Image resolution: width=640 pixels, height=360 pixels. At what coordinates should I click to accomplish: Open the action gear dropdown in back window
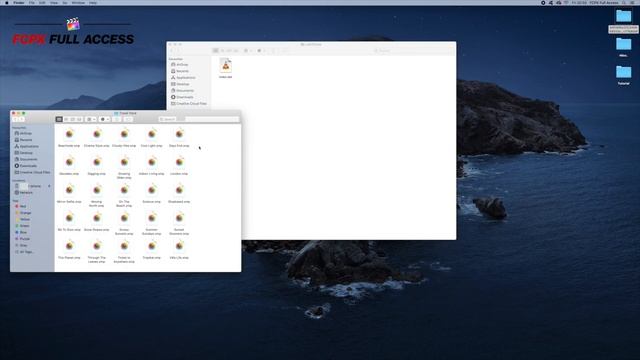point(261,51)
